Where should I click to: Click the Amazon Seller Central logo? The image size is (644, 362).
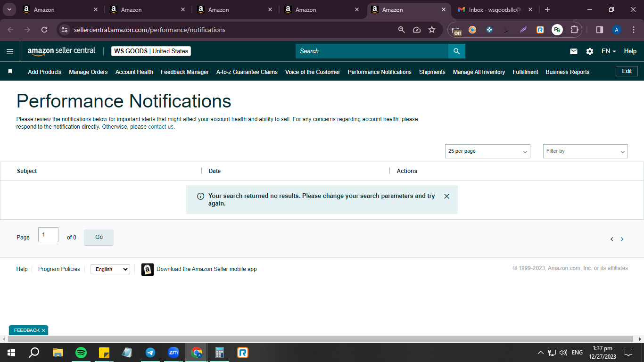61,51
